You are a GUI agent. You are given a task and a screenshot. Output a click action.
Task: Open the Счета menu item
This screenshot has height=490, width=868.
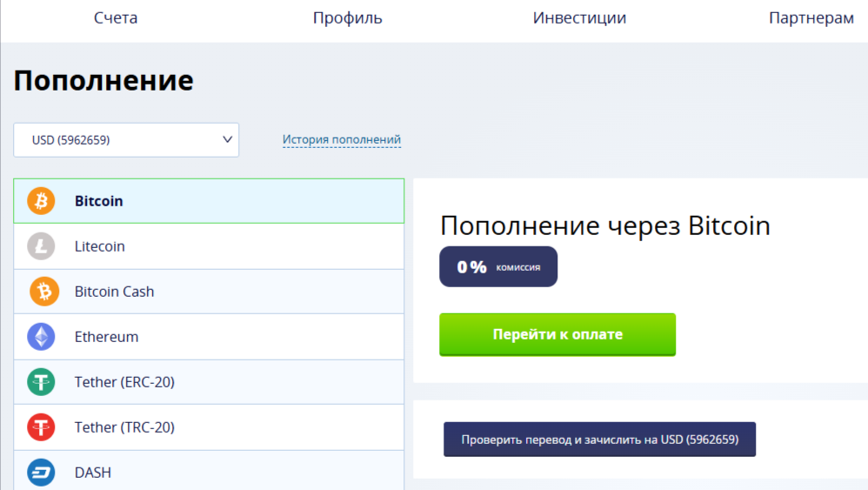click(x=116, y=17)
